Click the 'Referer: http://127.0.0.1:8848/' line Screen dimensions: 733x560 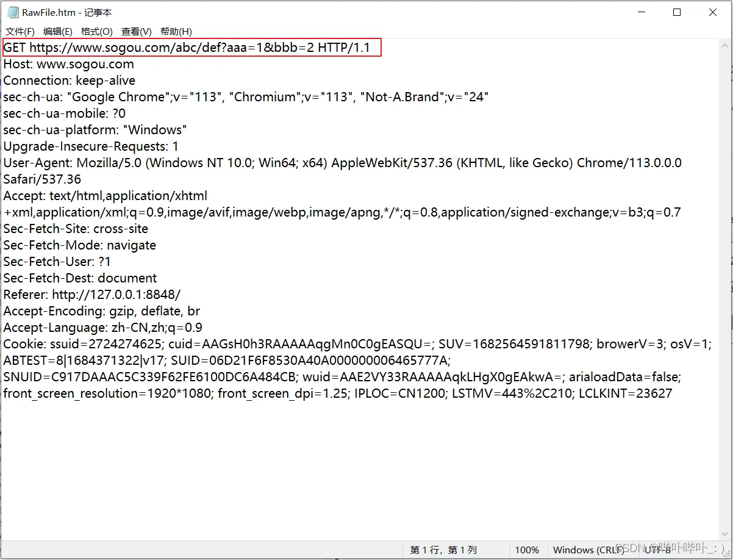92,295
